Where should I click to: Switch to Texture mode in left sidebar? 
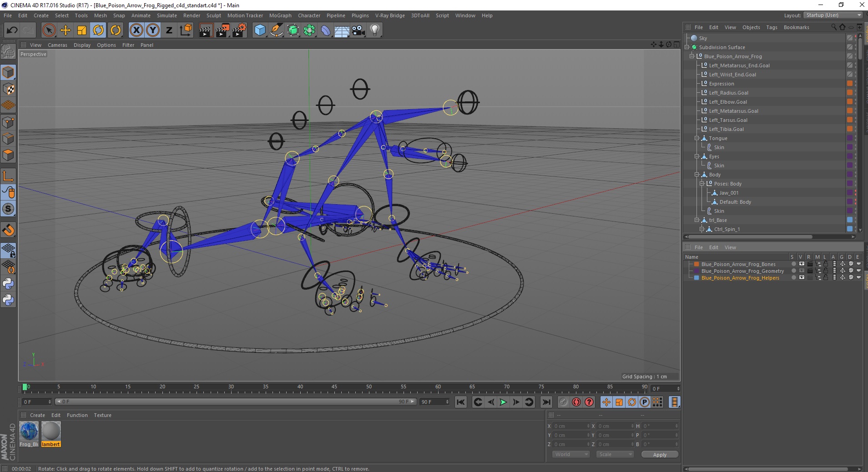click(8, 89)
